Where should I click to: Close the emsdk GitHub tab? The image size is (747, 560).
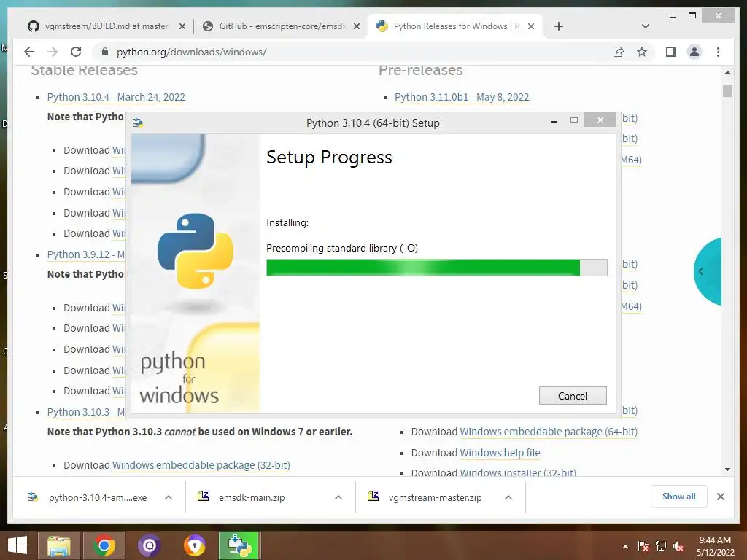(x=356, y=27)
